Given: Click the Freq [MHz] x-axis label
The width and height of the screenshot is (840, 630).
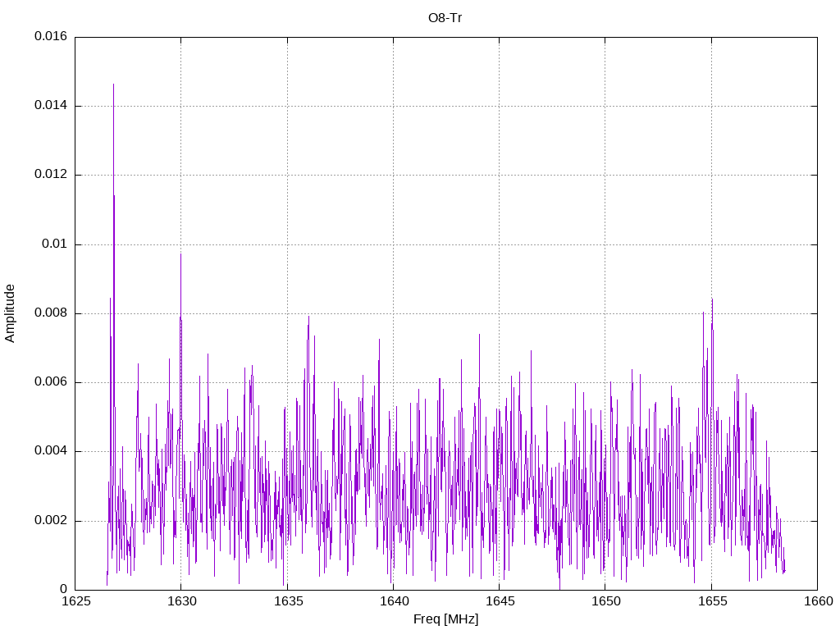Looking at the screenshot, I should [x=445, y=619].
